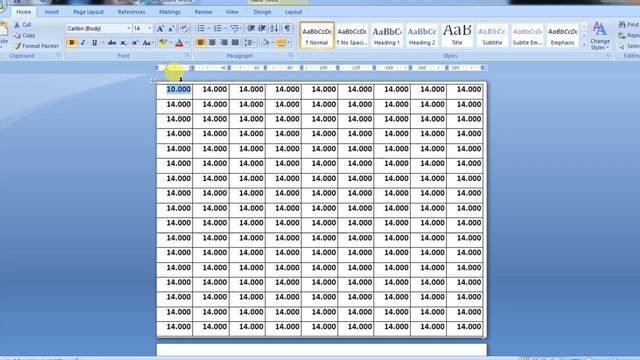The width and height of the screenshot is (640, 360).
Task: Apply the Normal style
Action: (317, 36)
